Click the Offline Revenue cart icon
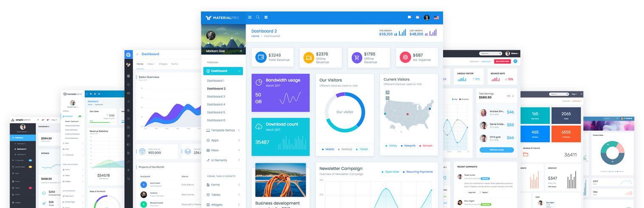 (x=357, y=57)
